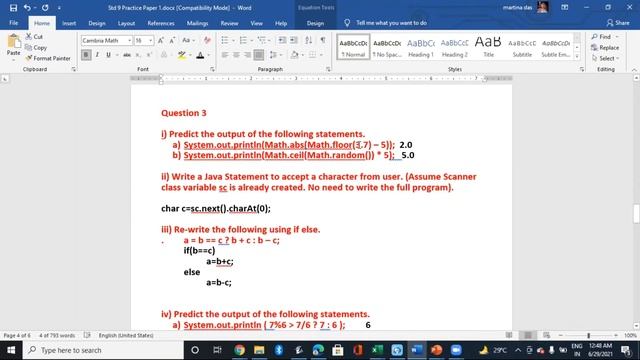Expand the Paragraph dialog launcher
Screen dimensions: 640x360
(x=328, y=69)
